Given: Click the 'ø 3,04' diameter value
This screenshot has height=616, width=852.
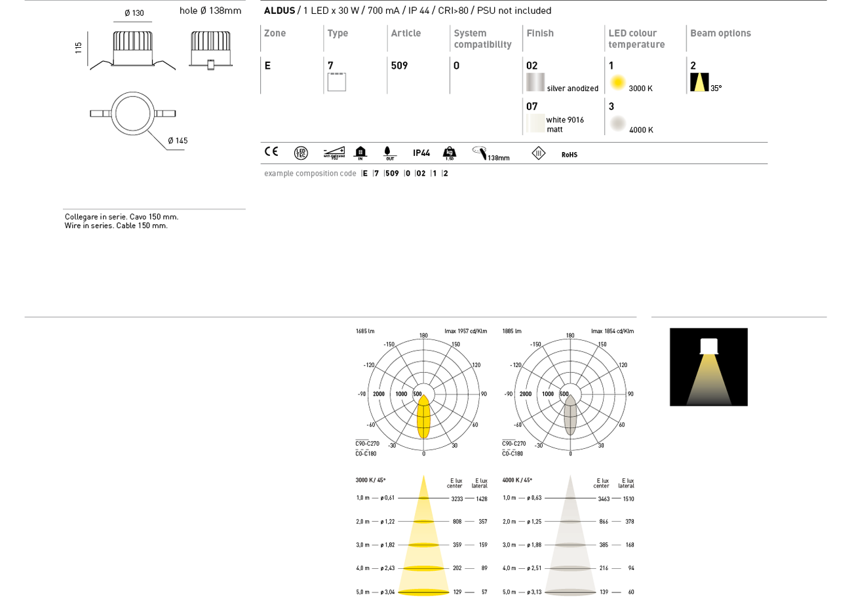Looking at the screenshot, I should coord(387,592).
